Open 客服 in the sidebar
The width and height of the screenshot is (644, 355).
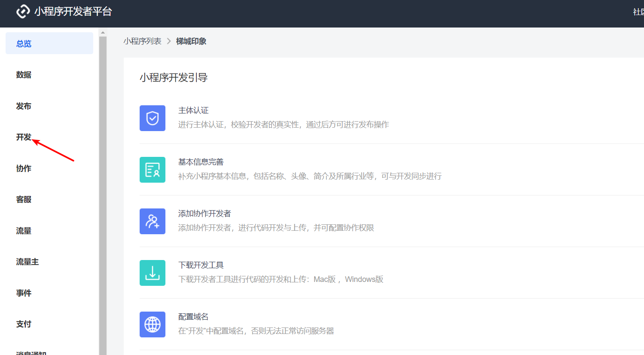[x=24, y=199]
